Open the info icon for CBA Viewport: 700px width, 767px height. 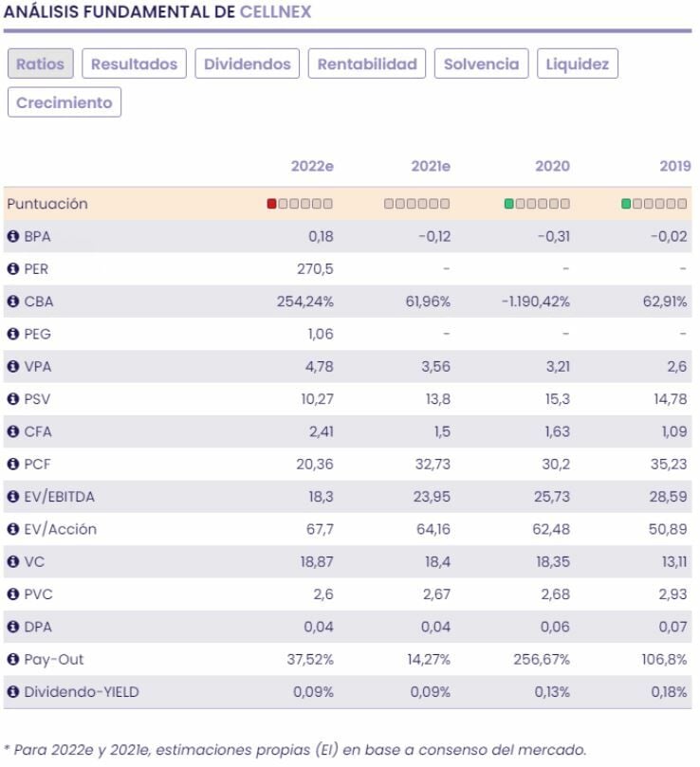coord(13,301)
